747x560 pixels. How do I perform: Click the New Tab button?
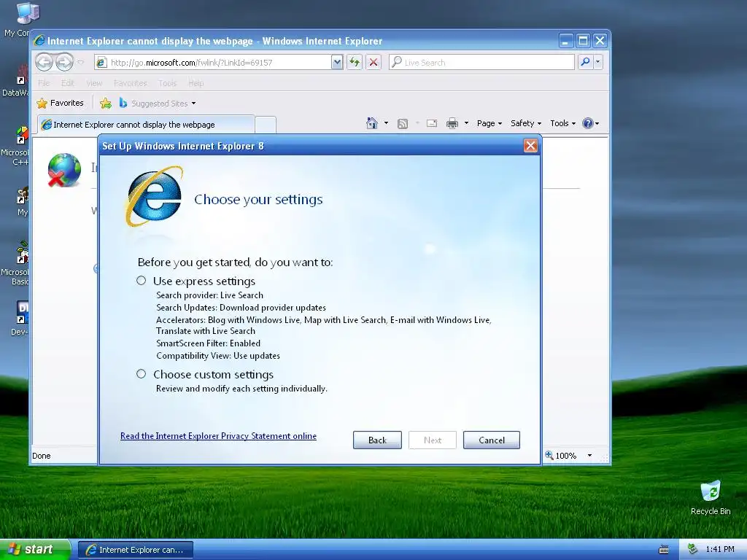266,125
